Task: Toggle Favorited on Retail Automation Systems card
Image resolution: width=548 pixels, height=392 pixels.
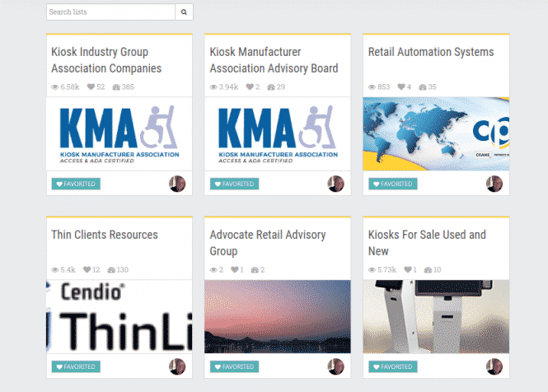Action: point(393,184)
